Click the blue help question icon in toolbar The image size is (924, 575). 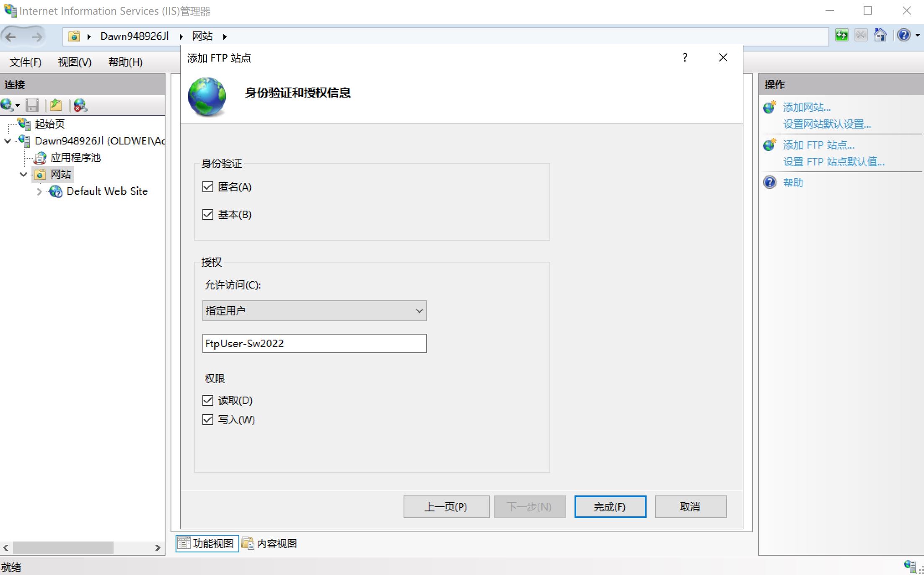pyautogui.click(x=904, y=35)
